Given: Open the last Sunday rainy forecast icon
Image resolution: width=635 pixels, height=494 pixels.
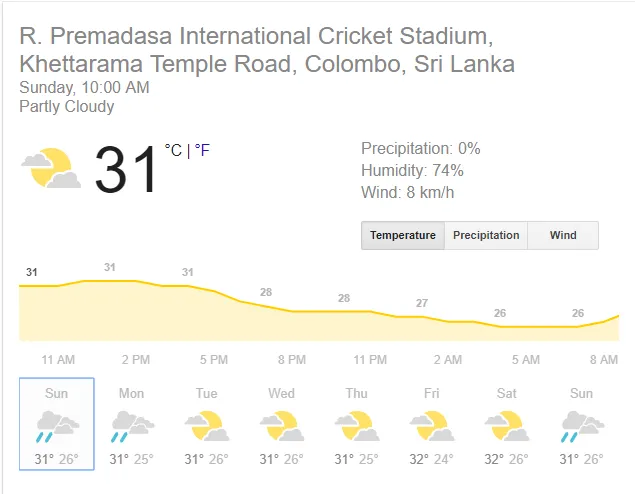Looking at the screenshot, I should pos(582,426).
